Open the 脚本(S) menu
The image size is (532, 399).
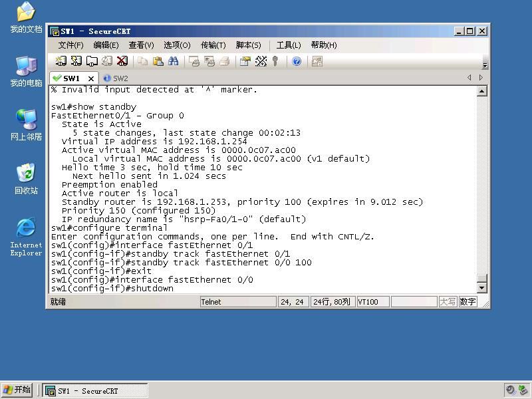point(248,45)
